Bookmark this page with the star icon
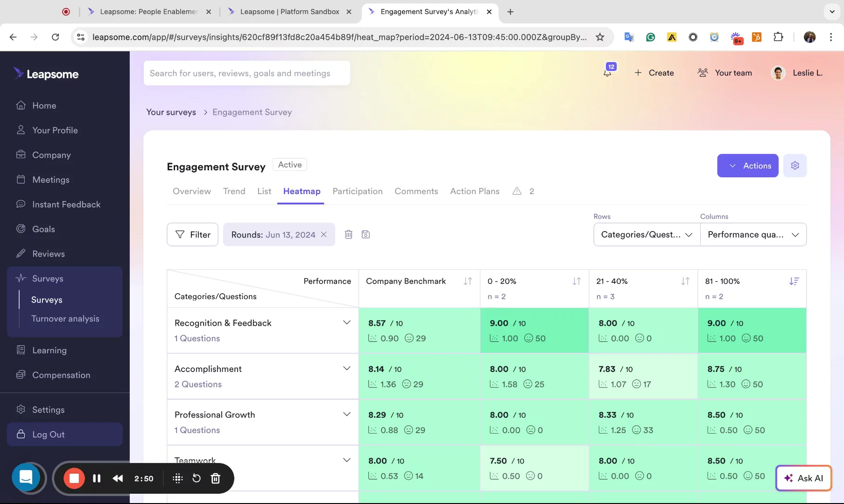Image resolution: width=844 pixels, height=504 pixels. point(600,37)
